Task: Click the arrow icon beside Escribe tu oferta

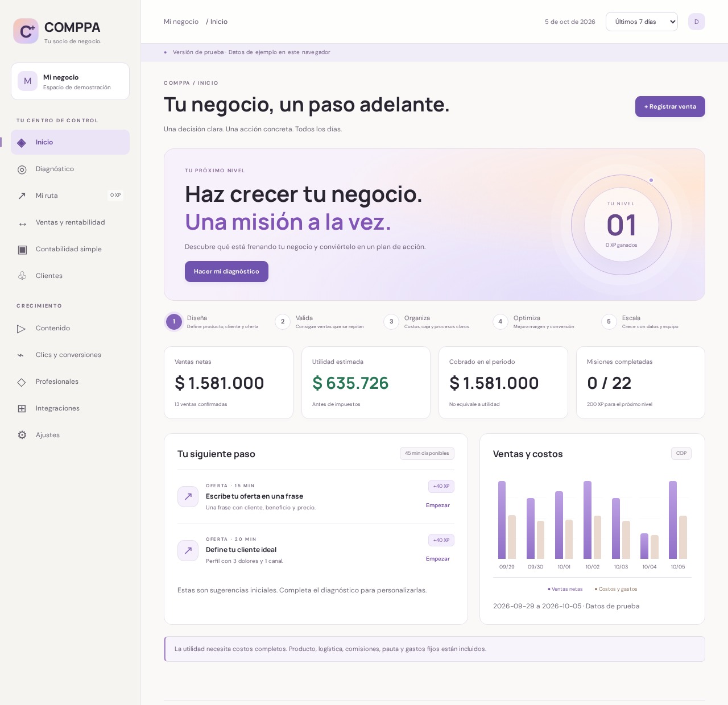Action: (188, 496)
